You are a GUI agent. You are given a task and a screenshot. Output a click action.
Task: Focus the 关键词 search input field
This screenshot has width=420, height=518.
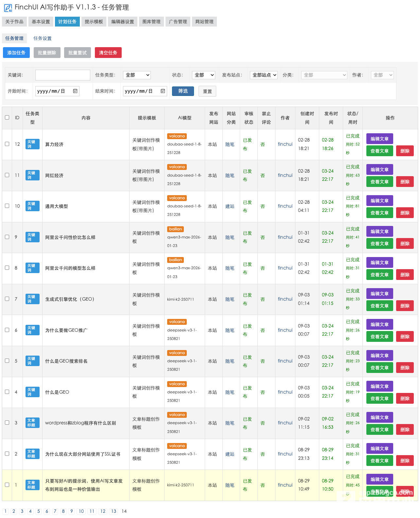click(63, 75)
